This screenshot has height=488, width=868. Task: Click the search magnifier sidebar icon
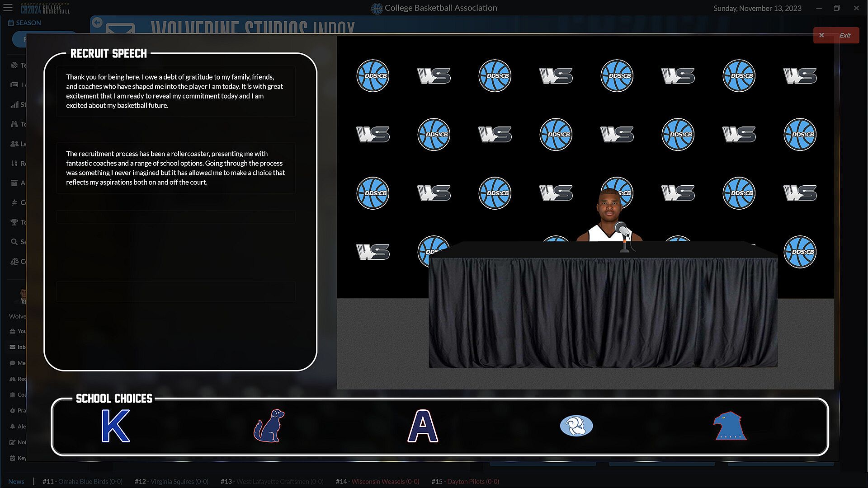coord(14,242)
